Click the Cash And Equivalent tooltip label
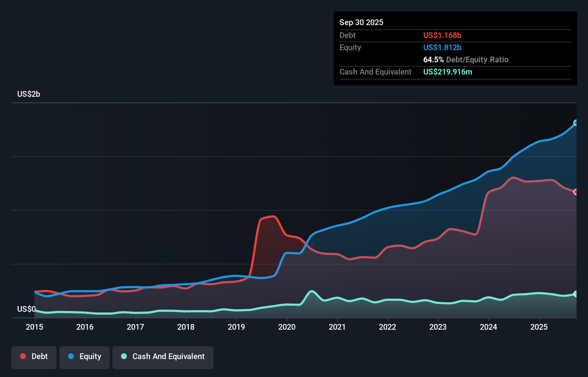The image size is (588, 377). [x=375, y=72]
